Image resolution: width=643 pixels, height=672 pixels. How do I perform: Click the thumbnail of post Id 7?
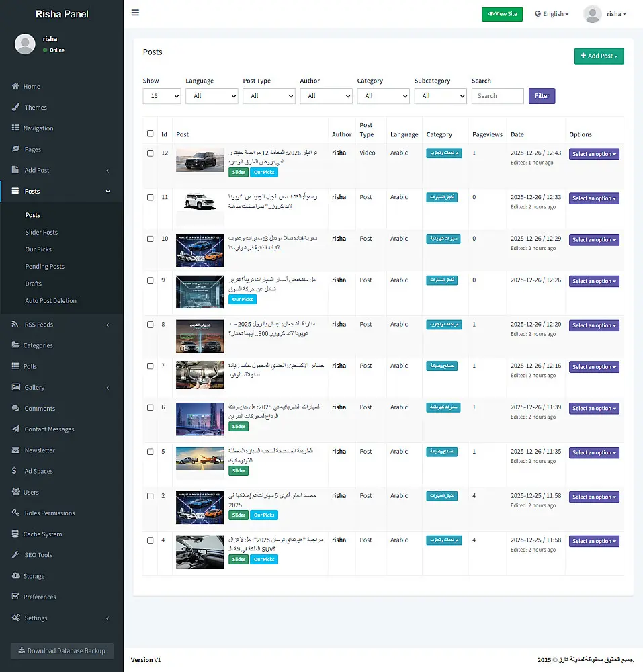click(200, 374)
